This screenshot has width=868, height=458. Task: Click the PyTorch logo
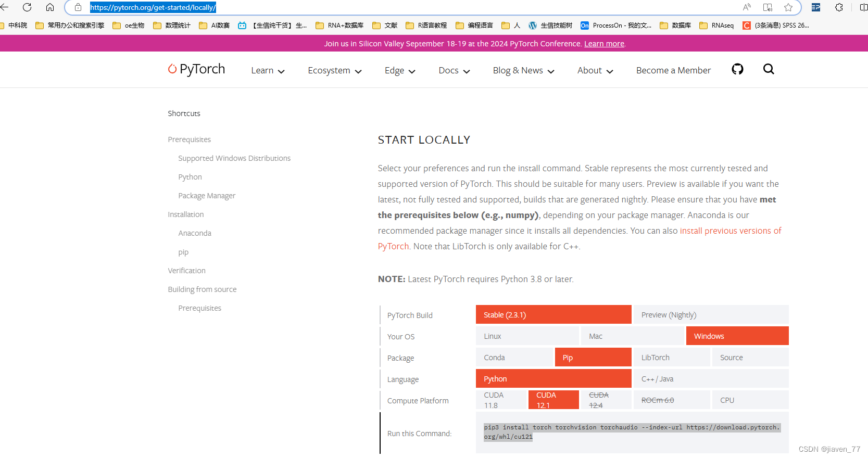[196, 69]
